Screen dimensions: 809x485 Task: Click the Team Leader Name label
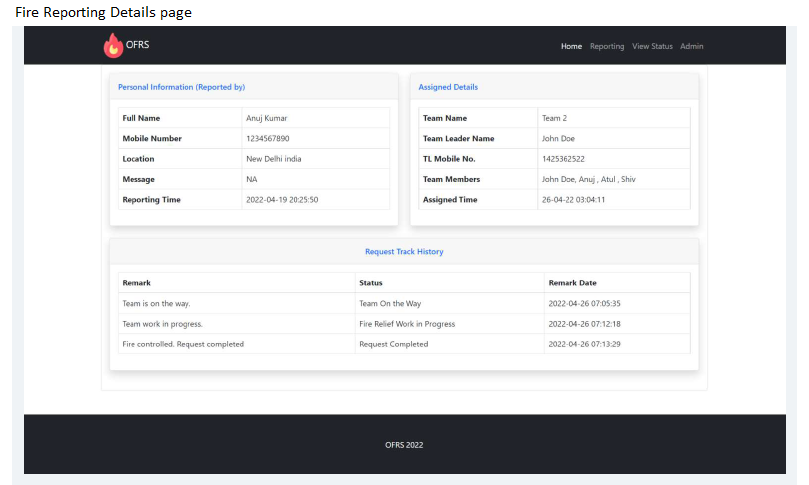coord(458,138)
